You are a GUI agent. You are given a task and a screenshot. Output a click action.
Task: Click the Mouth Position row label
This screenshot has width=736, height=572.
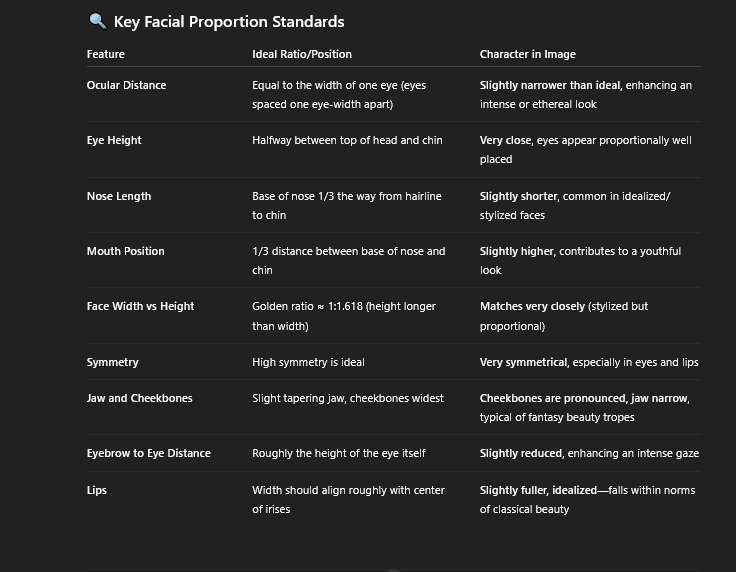[126, 251]
